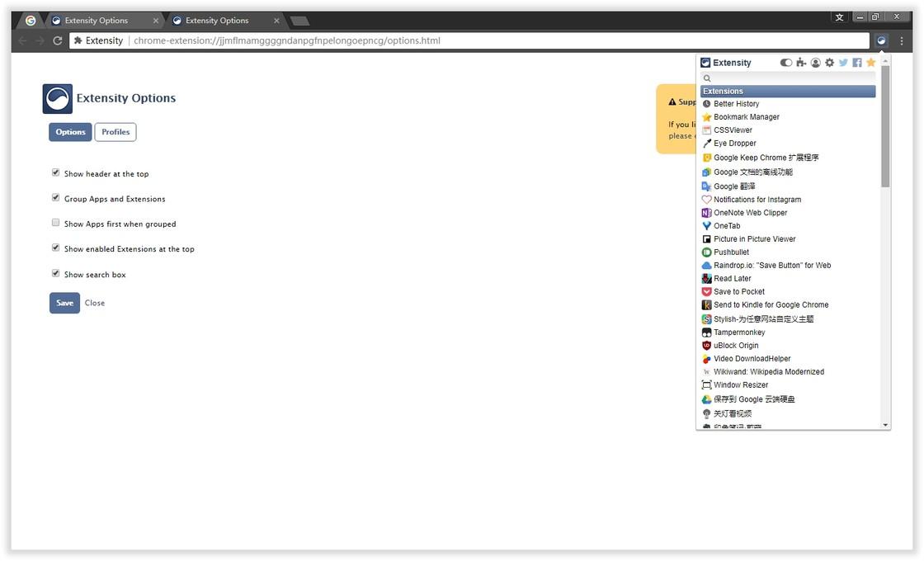Image resolution: width=924 pixels, height=561 pixels.
Task: Open the Chrome three-dot menu
Action: point(902,40)
